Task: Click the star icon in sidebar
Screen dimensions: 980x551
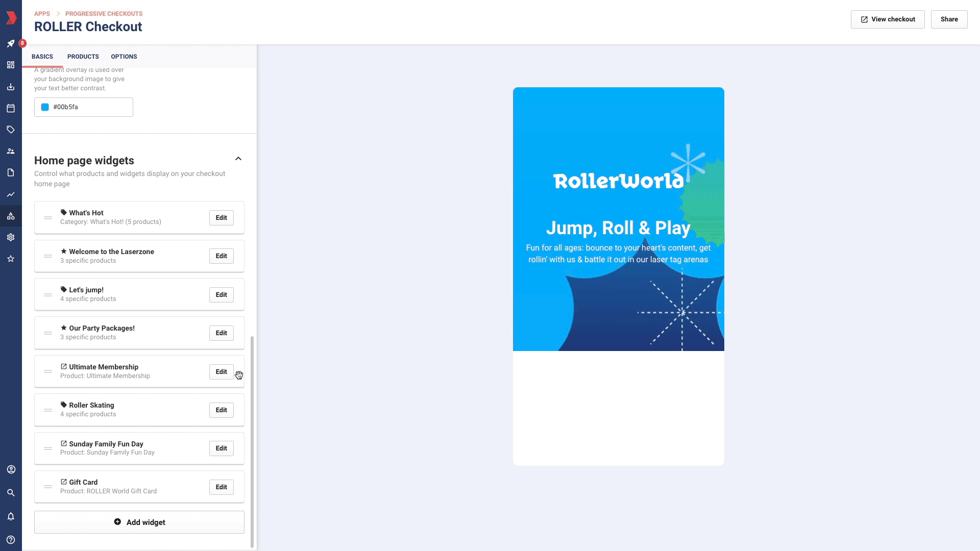Action: pos(11,259)
